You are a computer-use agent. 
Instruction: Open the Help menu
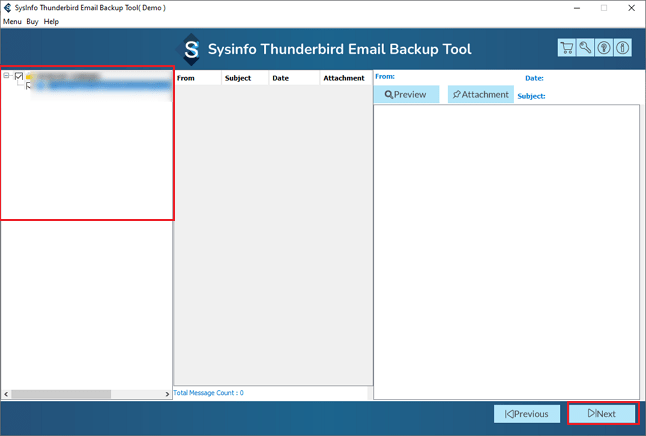pos(51,21)
